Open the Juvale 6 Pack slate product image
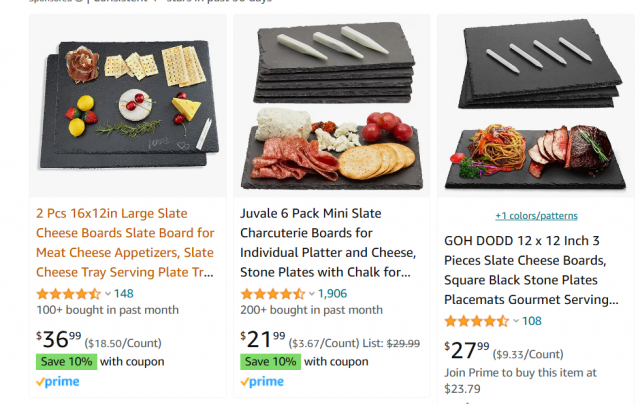The image size is (640, 404). [x=331, y=105]
